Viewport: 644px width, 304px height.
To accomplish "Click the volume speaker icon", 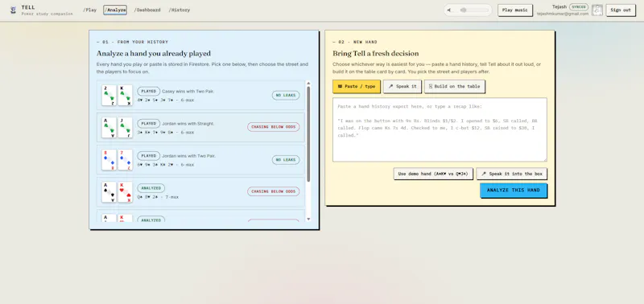I will point(449,10).
